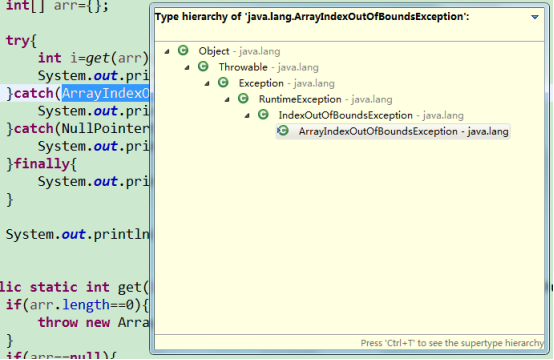Collapse the RuntimeException tree node
Screen dimensions: 554x360
click(227, 100)
